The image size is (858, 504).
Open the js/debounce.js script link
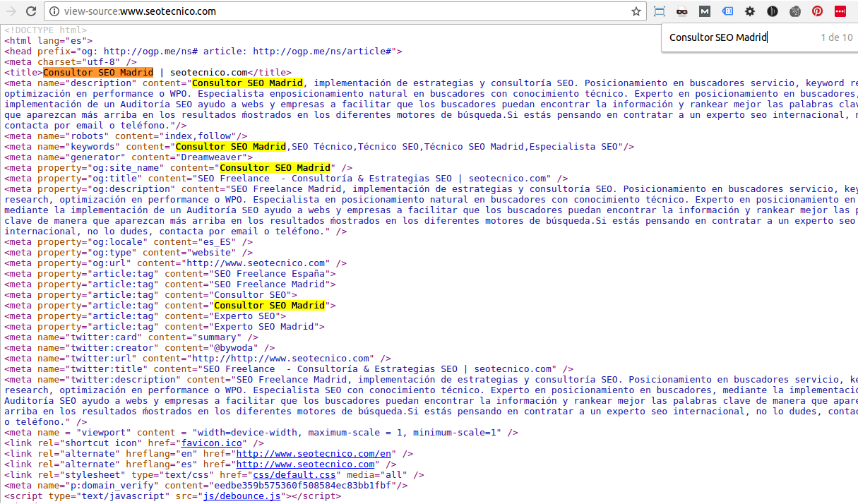coord(242,496)
